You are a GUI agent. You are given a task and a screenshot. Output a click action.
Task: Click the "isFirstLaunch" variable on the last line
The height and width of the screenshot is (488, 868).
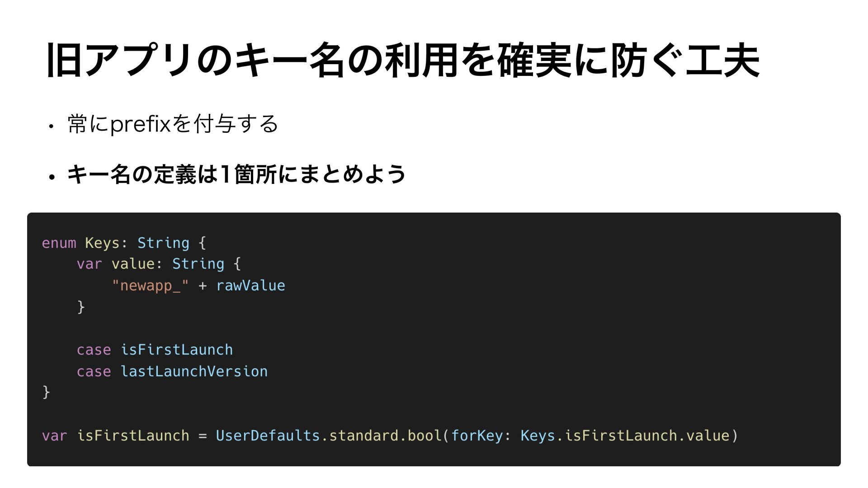point(133,436)
